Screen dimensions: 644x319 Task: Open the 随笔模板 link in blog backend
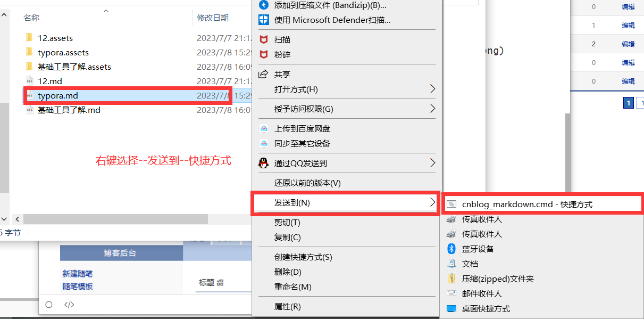pyautogui.click(x=78, y=286)
